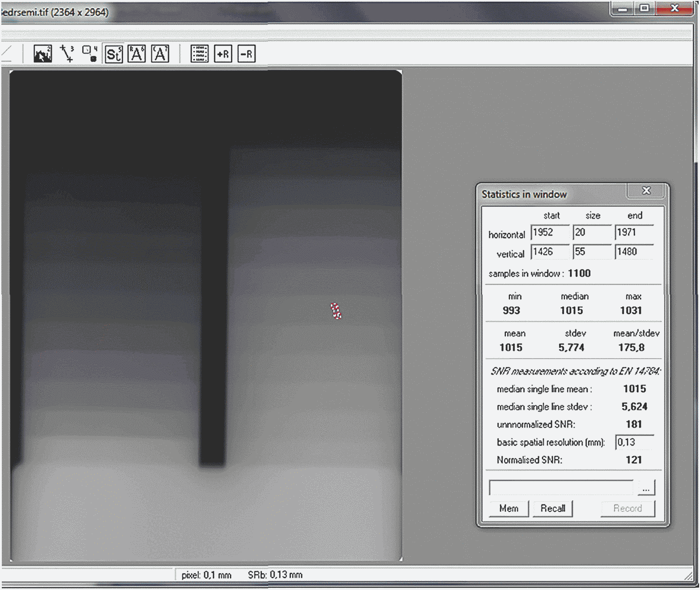
Task: Edit the basic spatial resolution field
Action: click(635, 442)
